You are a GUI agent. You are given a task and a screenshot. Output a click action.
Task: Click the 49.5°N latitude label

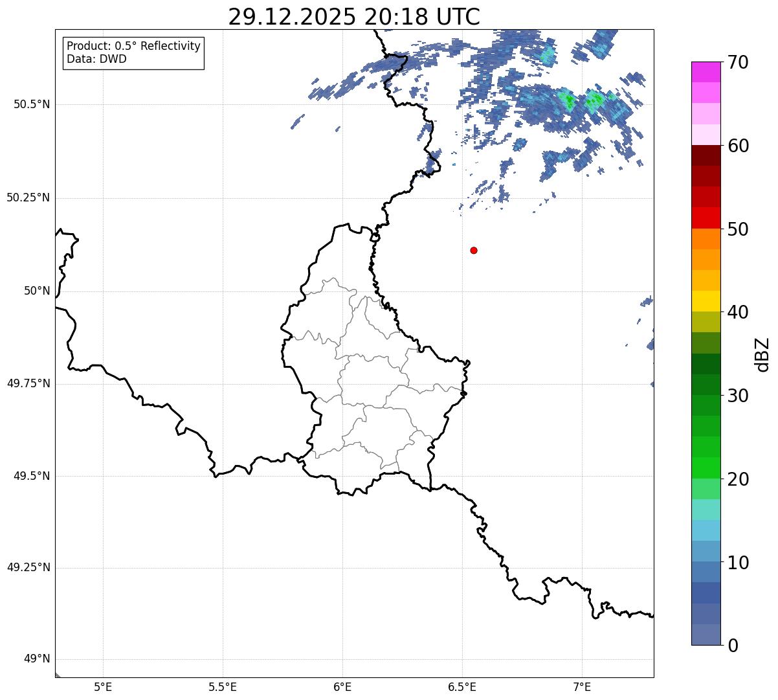tap(31, 476)
